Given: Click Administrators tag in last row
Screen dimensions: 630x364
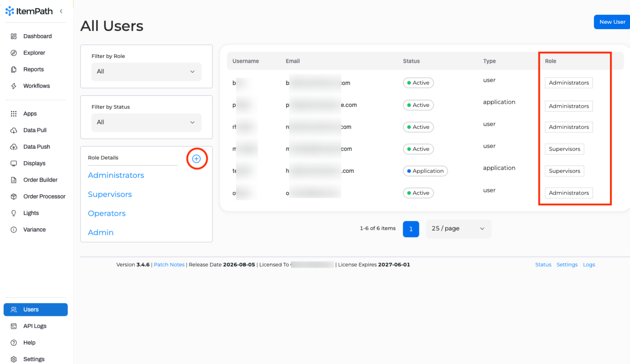Looking at the screenshot, I should tap(569, 193).
